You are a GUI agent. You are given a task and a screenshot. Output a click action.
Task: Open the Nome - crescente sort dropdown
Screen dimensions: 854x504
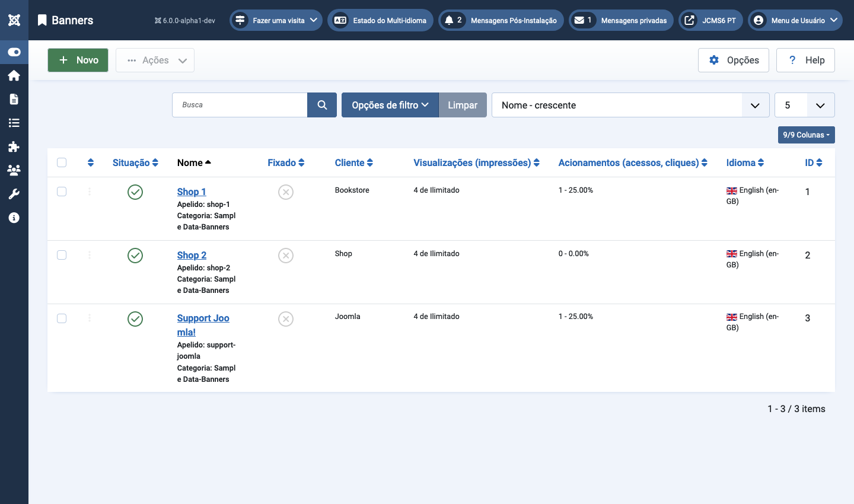630,105
